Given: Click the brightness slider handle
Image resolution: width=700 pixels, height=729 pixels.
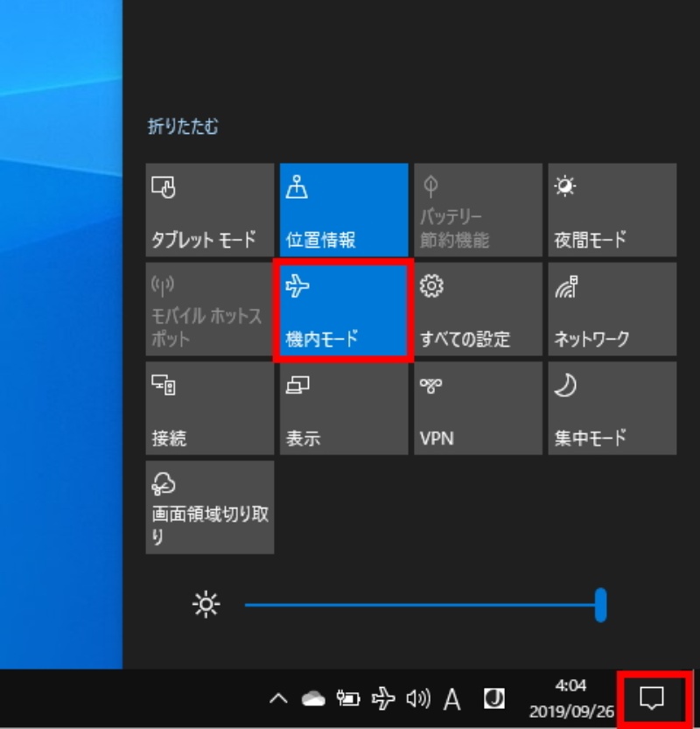Looking at the screenshot, I should (x=600, y=605).
